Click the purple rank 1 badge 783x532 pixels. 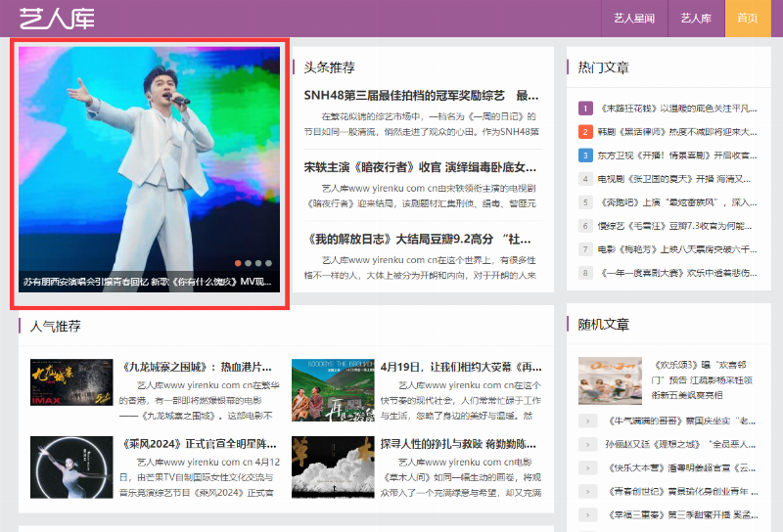585,109
